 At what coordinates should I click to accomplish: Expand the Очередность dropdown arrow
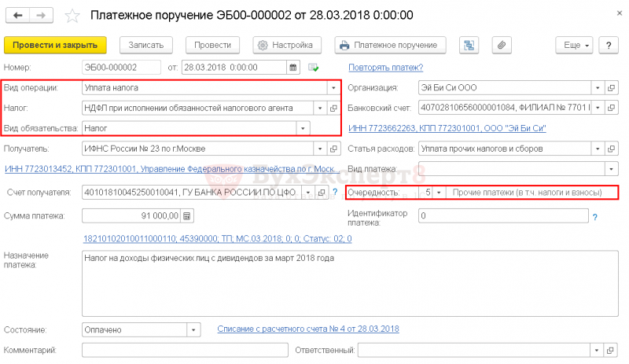click(439, 193)
